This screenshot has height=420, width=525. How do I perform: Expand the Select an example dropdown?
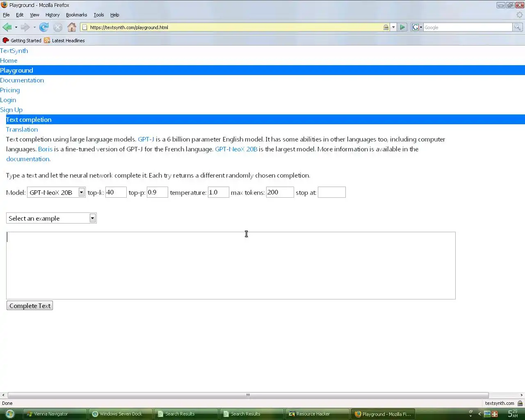(x=51, y=218)
